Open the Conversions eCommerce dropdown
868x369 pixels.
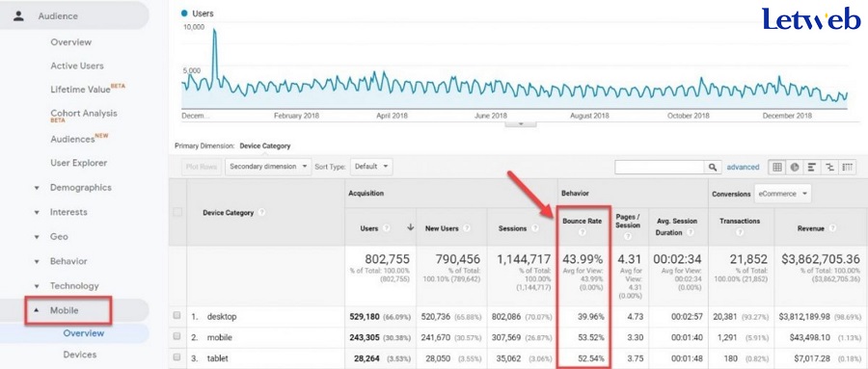click(x=782, y=195)
